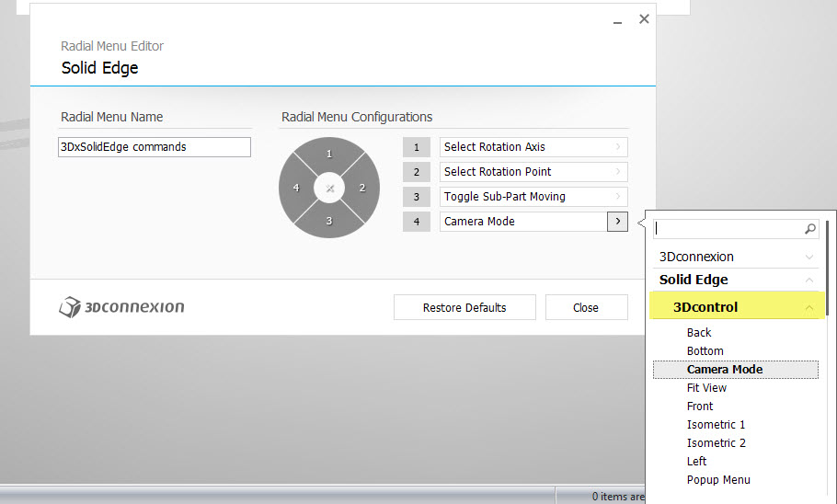Expand the 3Dconnexion category
Screen dimensions: 837x504
coord(736,257)
